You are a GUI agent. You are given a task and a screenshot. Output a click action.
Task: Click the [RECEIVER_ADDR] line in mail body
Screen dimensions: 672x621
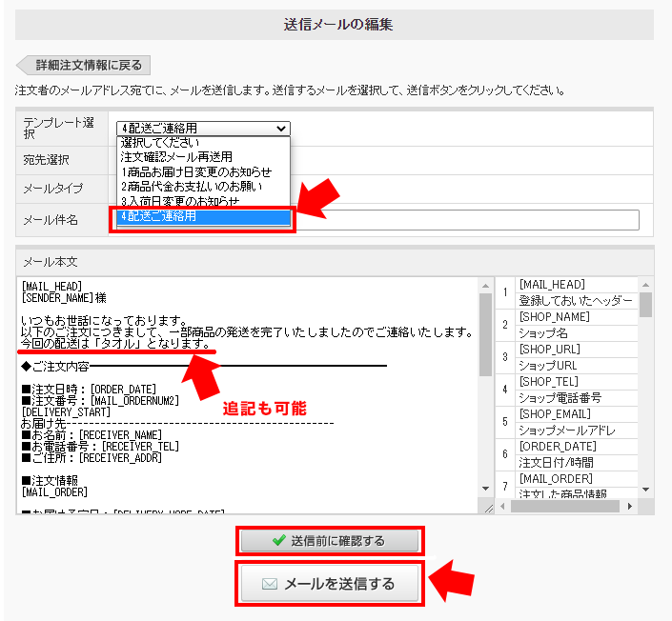pos(92,457)
